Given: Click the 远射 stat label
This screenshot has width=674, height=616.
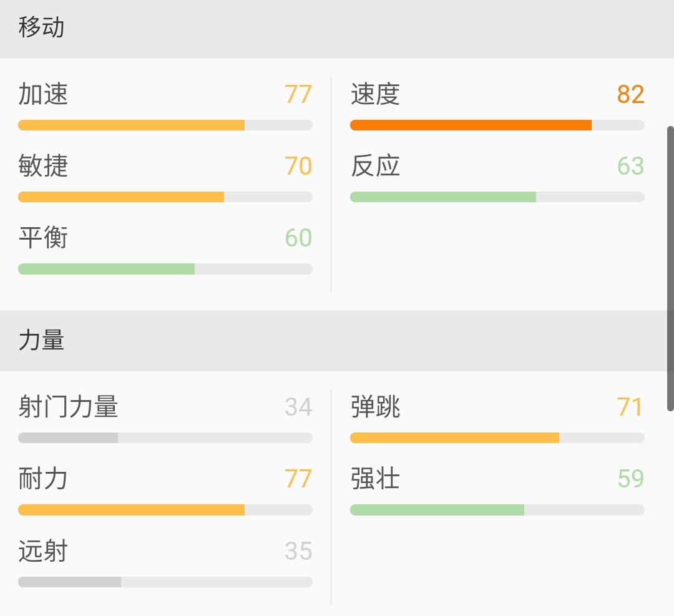Looking at the screenshot, I should 42,550.
